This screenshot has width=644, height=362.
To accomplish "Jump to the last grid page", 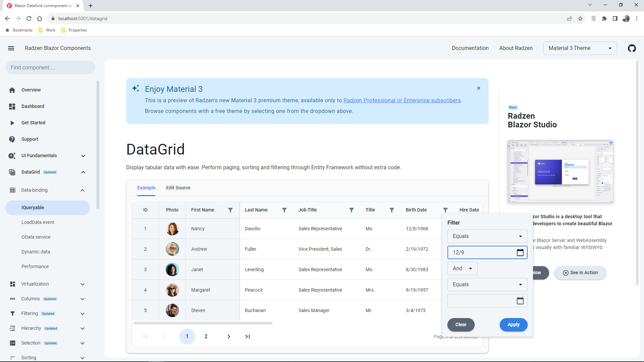I will (248, 337).
